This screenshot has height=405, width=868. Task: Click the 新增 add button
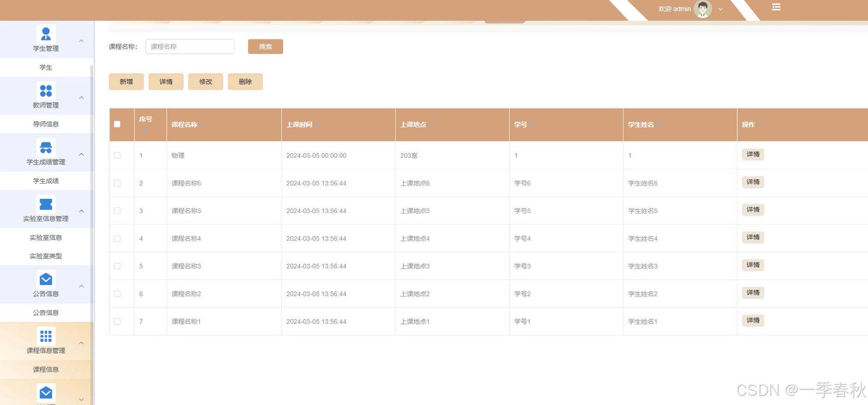point(127,81)
